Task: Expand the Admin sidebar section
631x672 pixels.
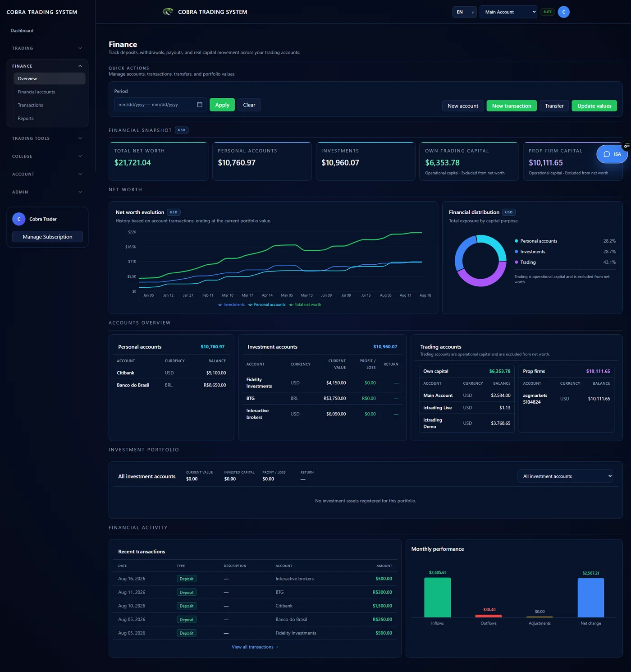Action: tap(47, 192)
